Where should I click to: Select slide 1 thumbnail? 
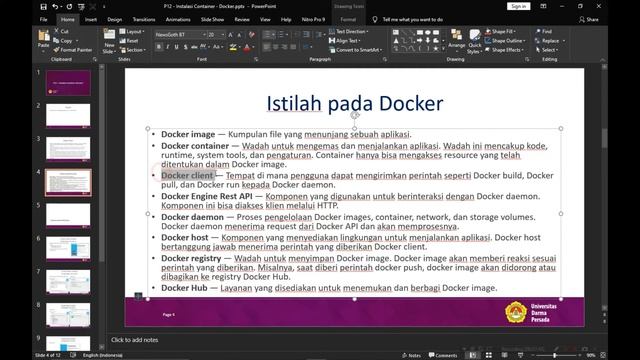tap(68, 82)
